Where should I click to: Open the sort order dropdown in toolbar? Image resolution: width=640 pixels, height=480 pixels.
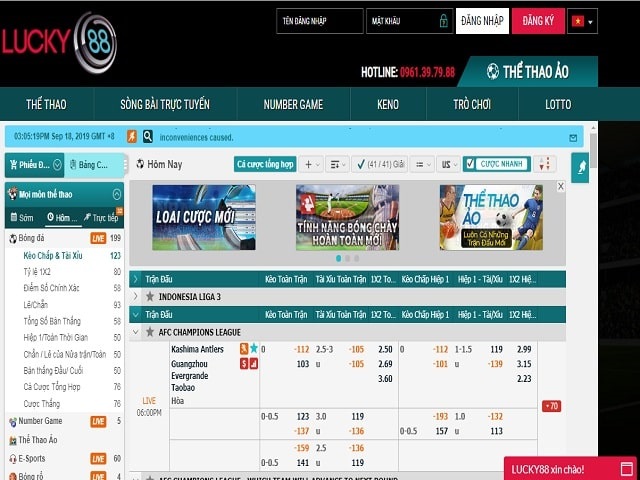[x=337, y=164]
